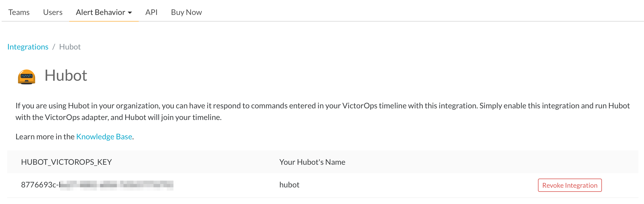Select the API tab
Screen dimensions: 644x204
[151, 12]
